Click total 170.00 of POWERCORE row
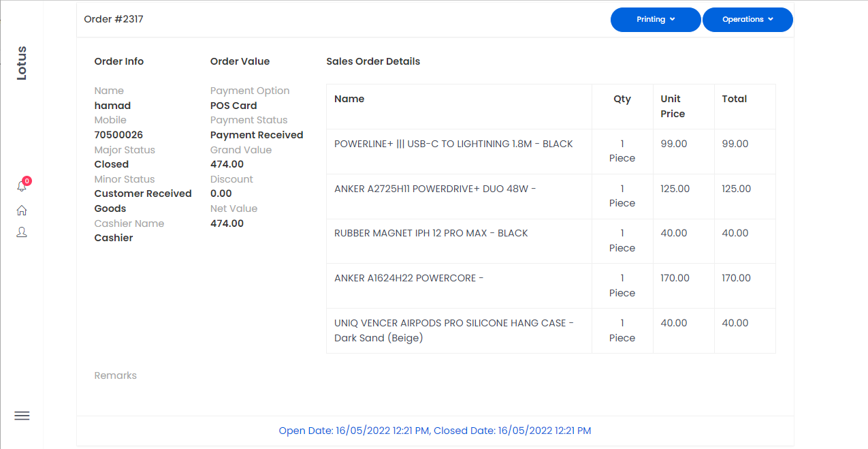The height and width of the screenshot is (449, 868). 737,278
